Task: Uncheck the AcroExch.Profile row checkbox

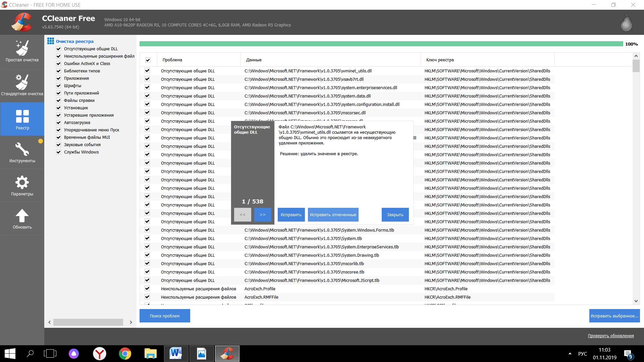Action: pyautogui.click(x=147, y=289)
